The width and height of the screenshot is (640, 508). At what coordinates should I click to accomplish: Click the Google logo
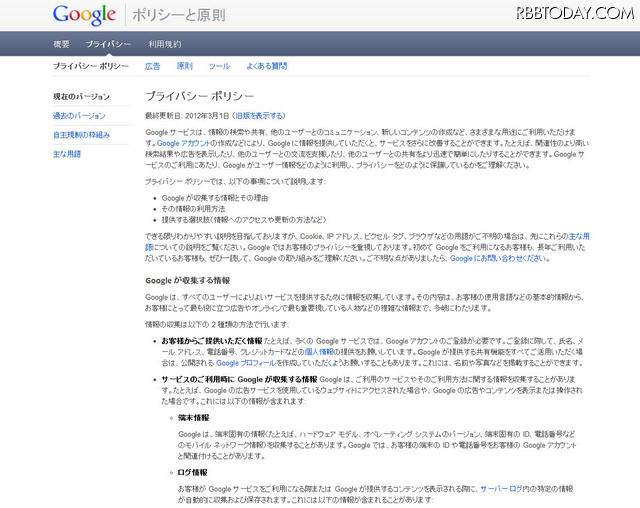point(84,15)
